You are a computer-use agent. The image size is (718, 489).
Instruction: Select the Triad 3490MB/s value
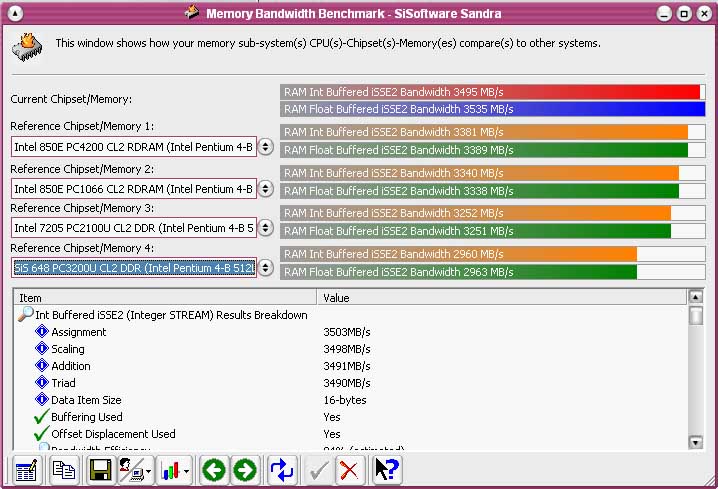(x=347, y=383)
